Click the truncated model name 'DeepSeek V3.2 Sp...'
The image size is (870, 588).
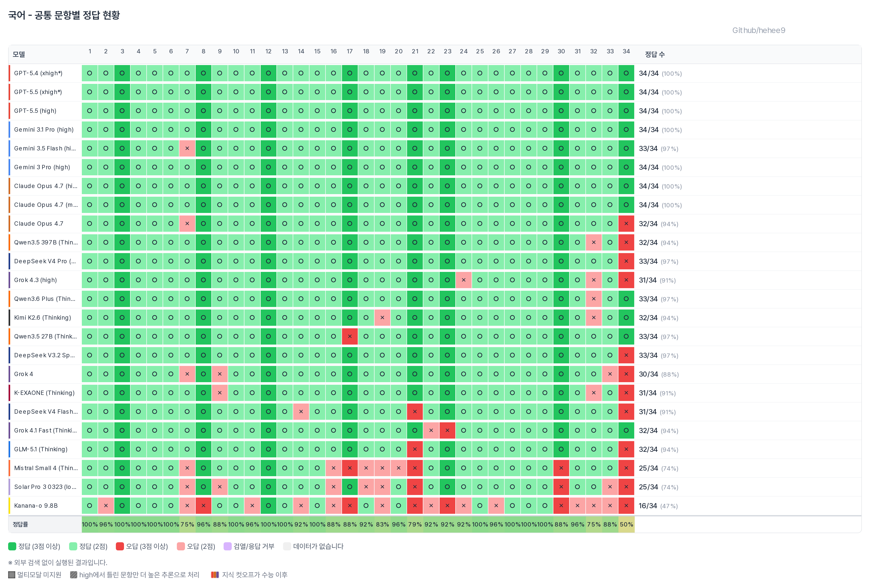(x=44, y=355)
